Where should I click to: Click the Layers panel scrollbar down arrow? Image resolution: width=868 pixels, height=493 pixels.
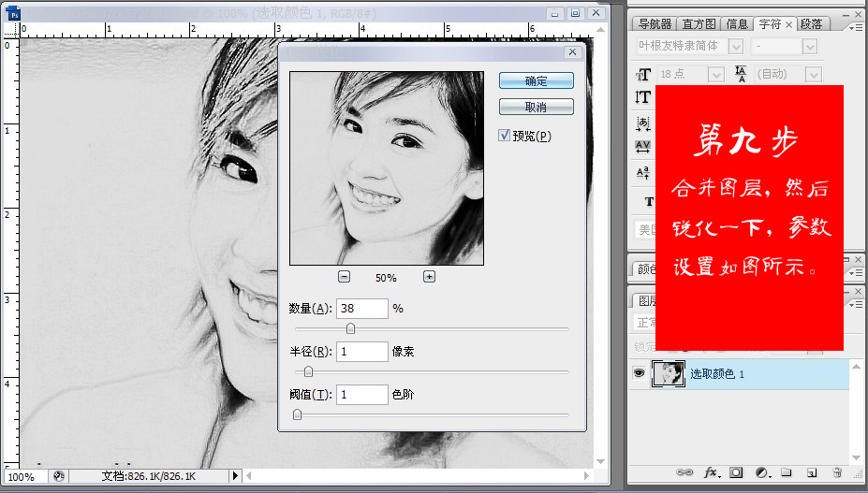[x=857, y=457]
